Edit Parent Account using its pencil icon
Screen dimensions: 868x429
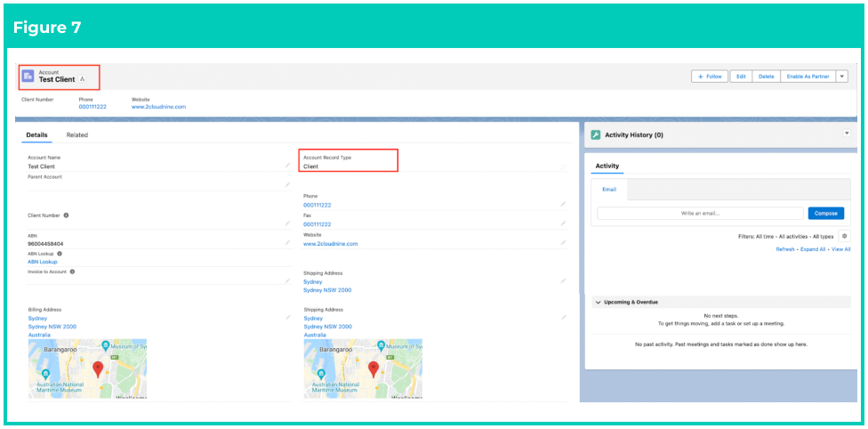pos(287,184)
